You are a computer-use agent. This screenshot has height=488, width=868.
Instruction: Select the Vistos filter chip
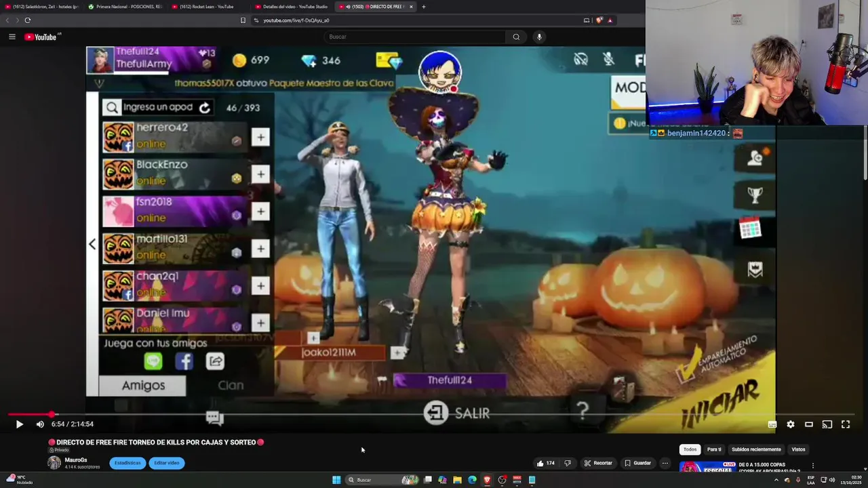798,449
